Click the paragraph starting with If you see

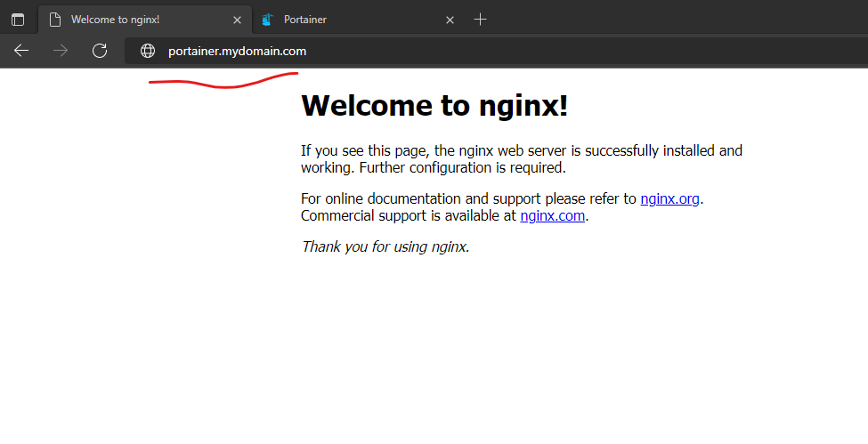pyautogui.click(x=521, y=159)
